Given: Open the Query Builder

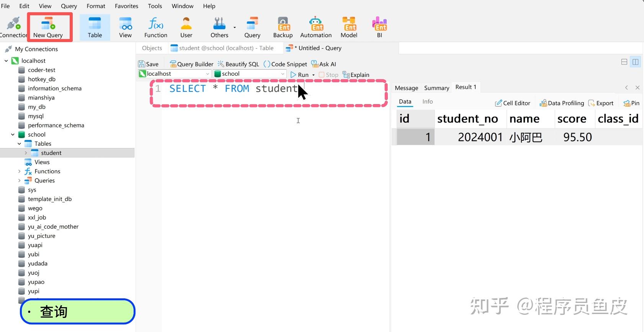Looking at the screenshot, I should 191,64.
